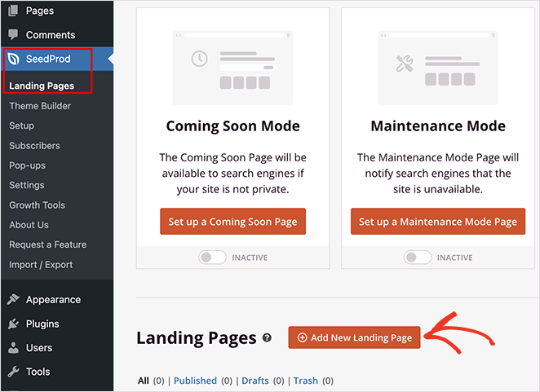Open Subscribers in SeedProd submenu
540x392 pixels.
[x=34, y=146]
